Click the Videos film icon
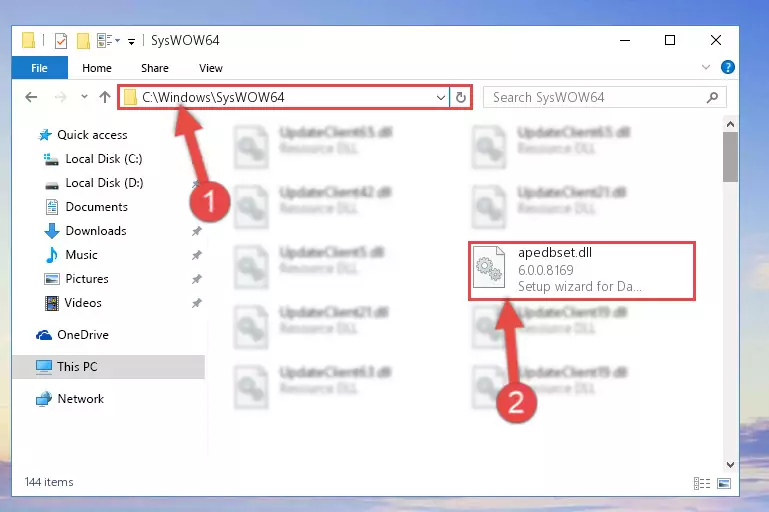769x512 pixels. coord(51,303)
